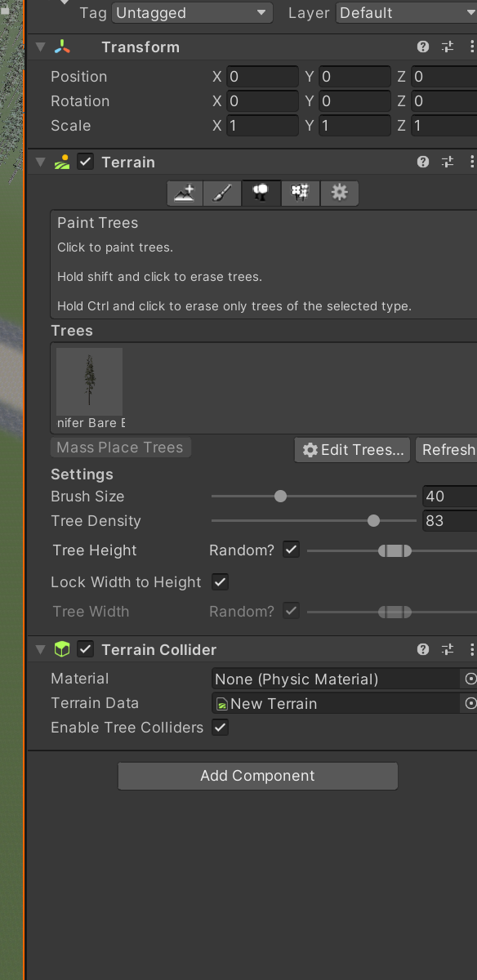Select the Paint Terrain brush tool

(222, 193)
